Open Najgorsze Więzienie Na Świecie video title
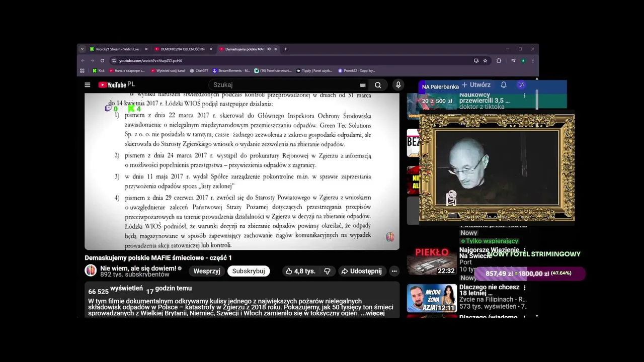Screen dimensions: 644x362 point(489,253)
